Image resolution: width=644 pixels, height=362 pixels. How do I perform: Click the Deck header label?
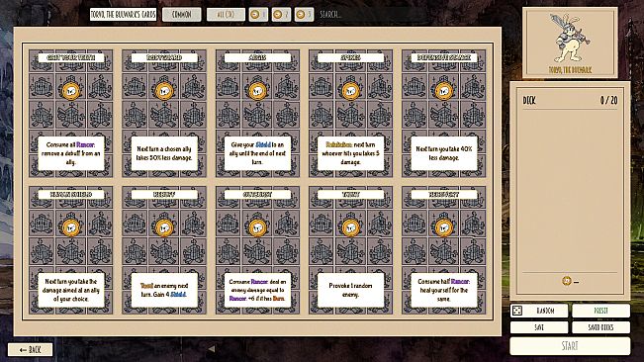[529, 100]
